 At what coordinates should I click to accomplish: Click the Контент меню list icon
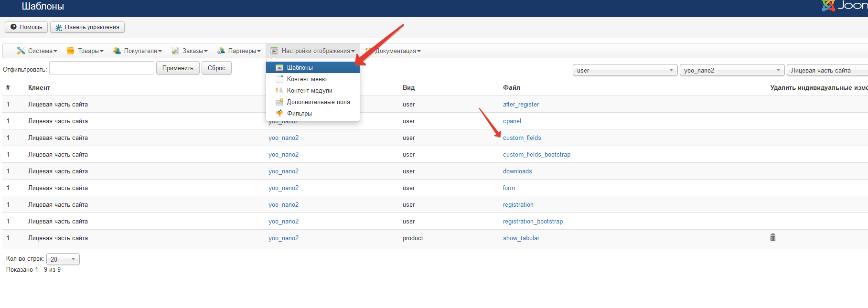[279, 79]
